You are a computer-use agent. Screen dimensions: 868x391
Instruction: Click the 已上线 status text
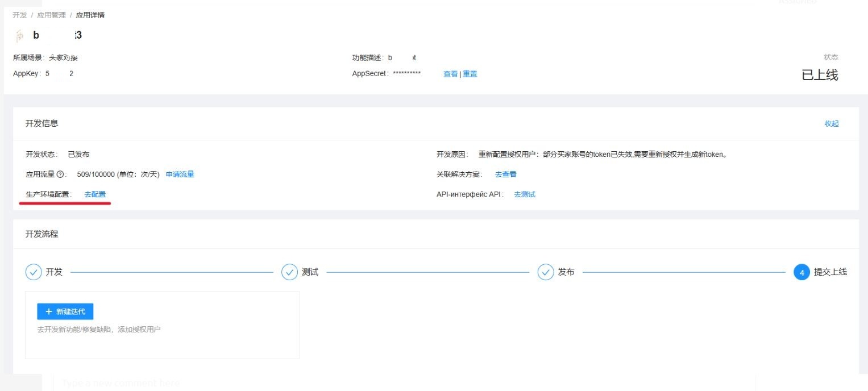[x=820, y=75]
